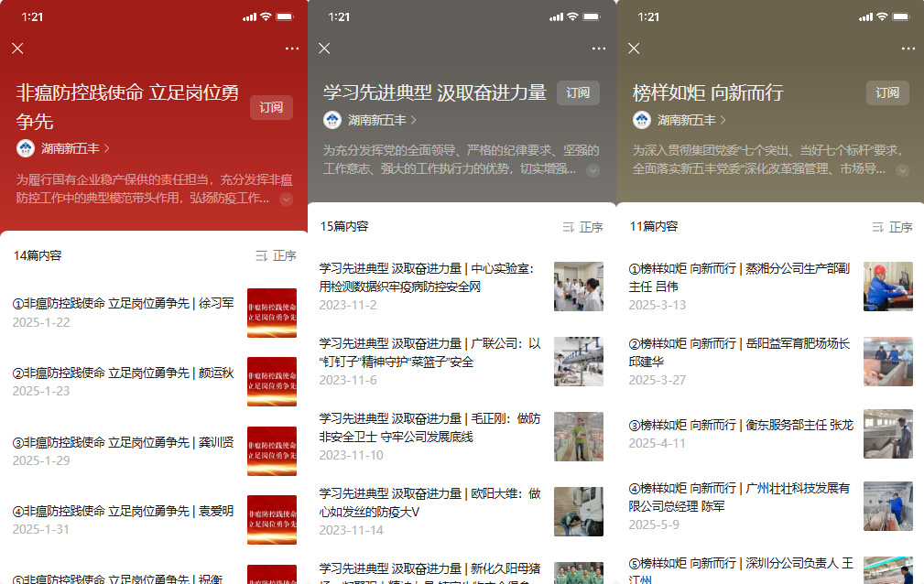The image size is (924, 584).
Task: Click date 2023-11-2 under 中心实验室 article
Action: pyautogui.click(x=348, y=305)
